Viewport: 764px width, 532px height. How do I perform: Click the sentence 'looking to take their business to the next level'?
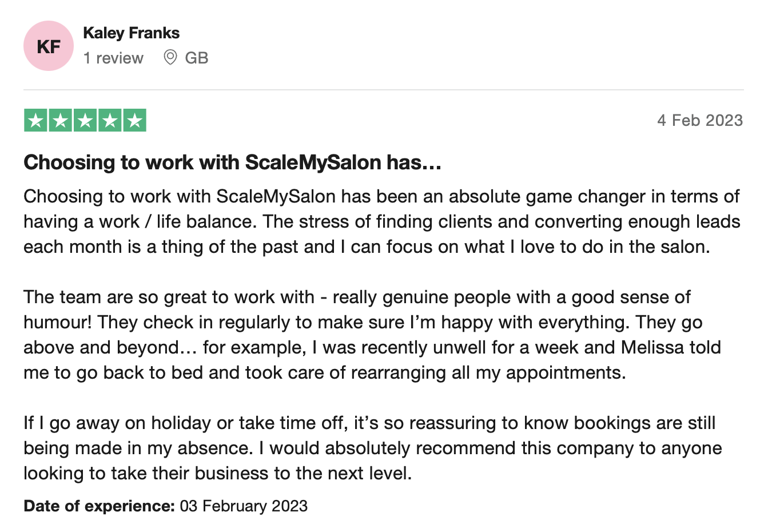(x=217, y=474)
